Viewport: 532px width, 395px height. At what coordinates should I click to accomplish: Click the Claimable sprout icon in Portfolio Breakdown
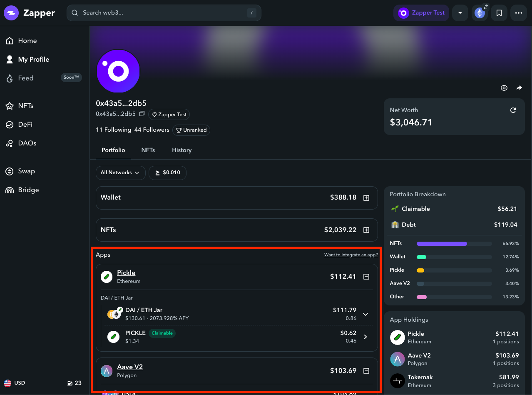pos(395,209)
